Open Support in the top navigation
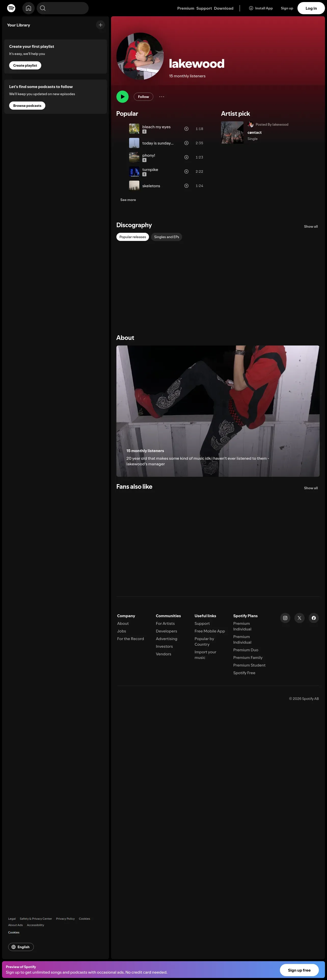 click(204, 8)
